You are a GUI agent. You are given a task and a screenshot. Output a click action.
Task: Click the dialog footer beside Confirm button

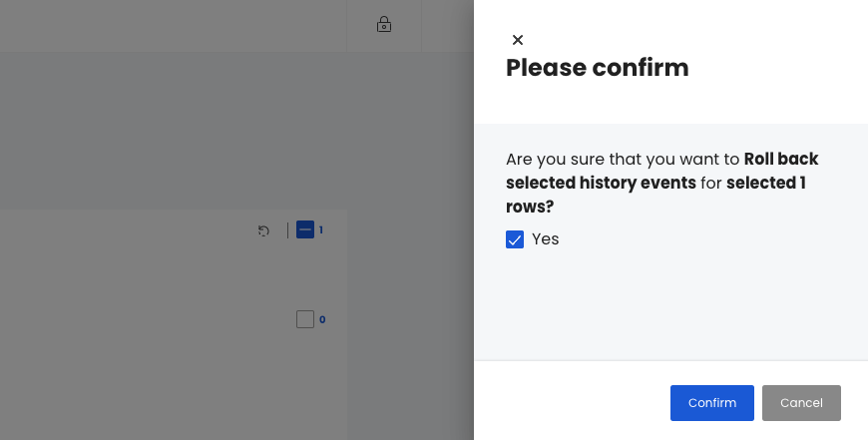pyautogui.click(x=570, y=403)
